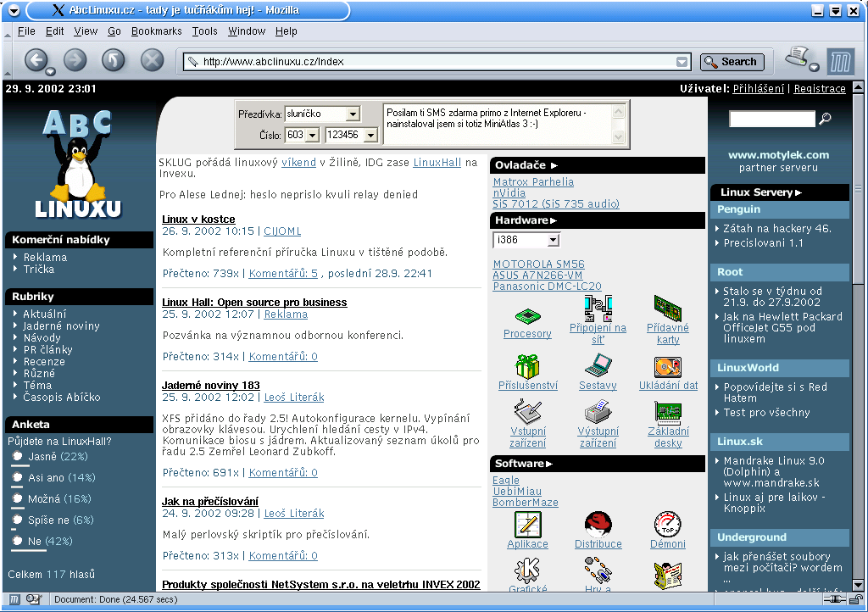Screen dimensions: 868x612
Task: Open the Matrox Parhelia driver link
Action: (533, 181)
